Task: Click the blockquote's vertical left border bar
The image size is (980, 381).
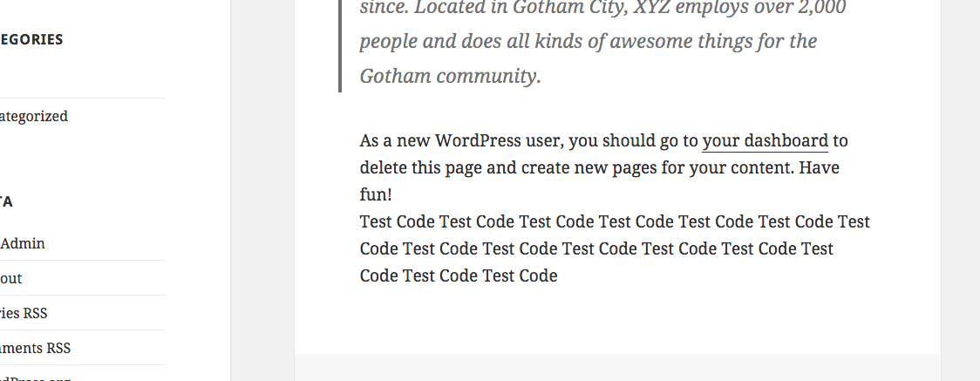Action: pos(340,44)
